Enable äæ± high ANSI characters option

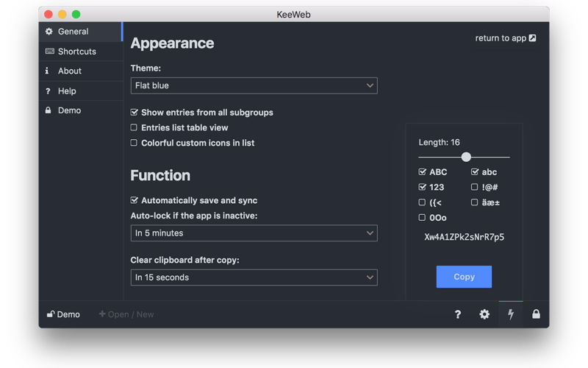474,202
